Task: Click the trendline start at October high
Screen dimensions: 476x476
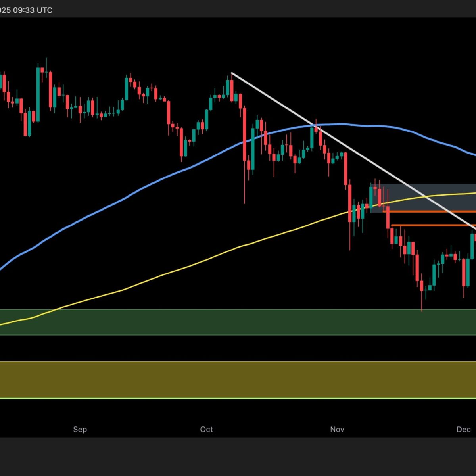Action: pyautogui.click(x=232, y=73)
